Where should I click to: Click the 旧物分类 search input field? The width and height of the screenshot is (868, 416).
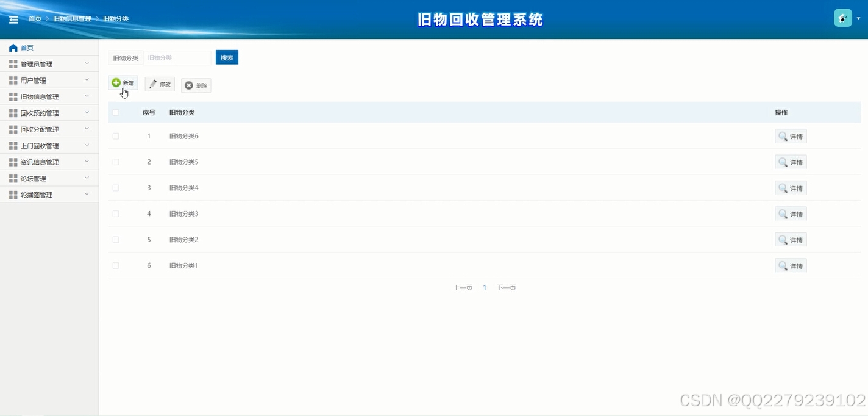tap(177, 57)
